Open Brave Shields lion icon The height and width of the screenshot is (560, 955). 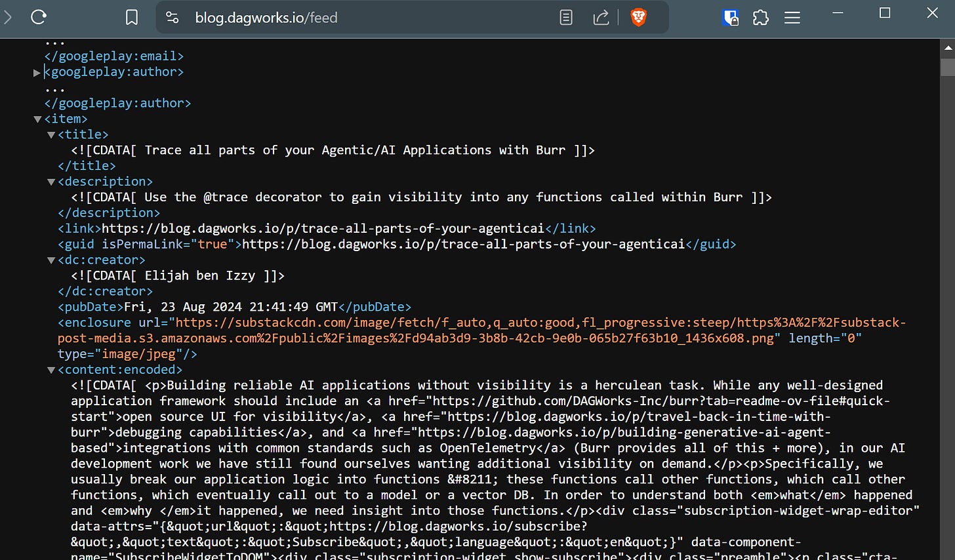pos(638,17)
